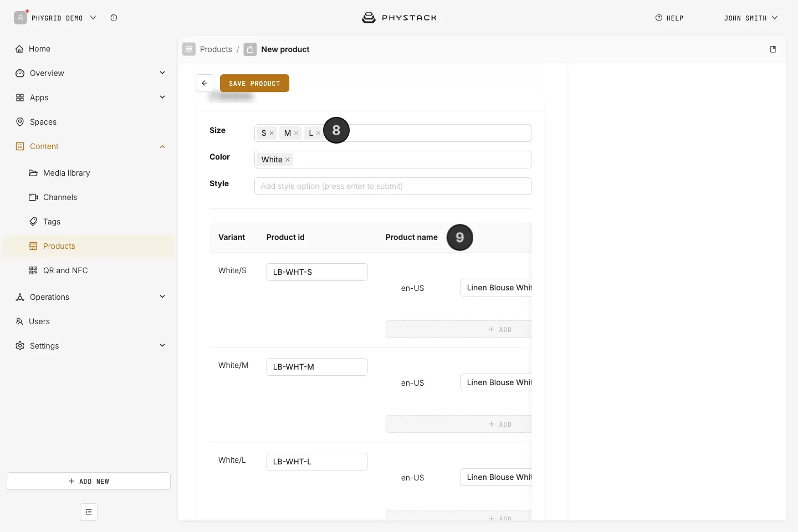Viewport: 798px width, 532px height.
Task: Edit the LB-WHT-L product id field
Action: (x=317, y=462)
